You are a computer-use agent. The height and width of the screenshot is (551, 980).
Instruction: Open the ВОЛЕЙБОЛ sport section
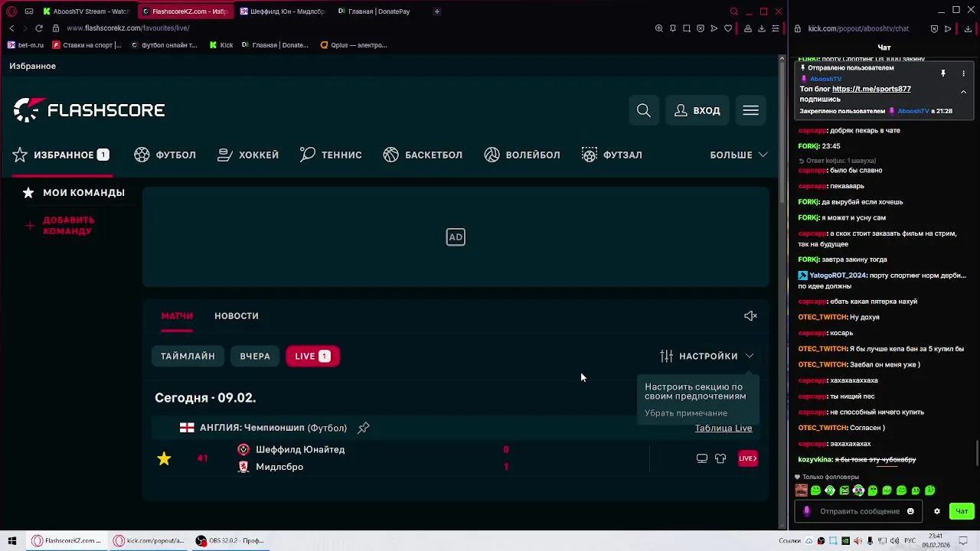(x=522, y=155)
